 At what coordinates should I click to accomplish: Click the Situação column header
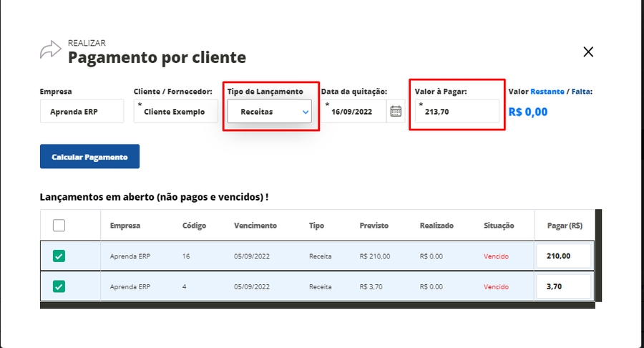tap(499, 226)
